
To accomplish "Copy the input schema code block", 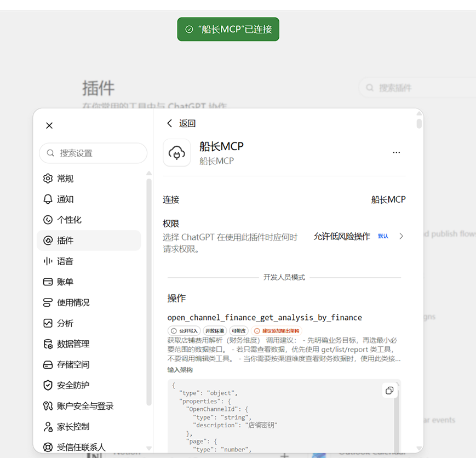I will click(389, 390).
